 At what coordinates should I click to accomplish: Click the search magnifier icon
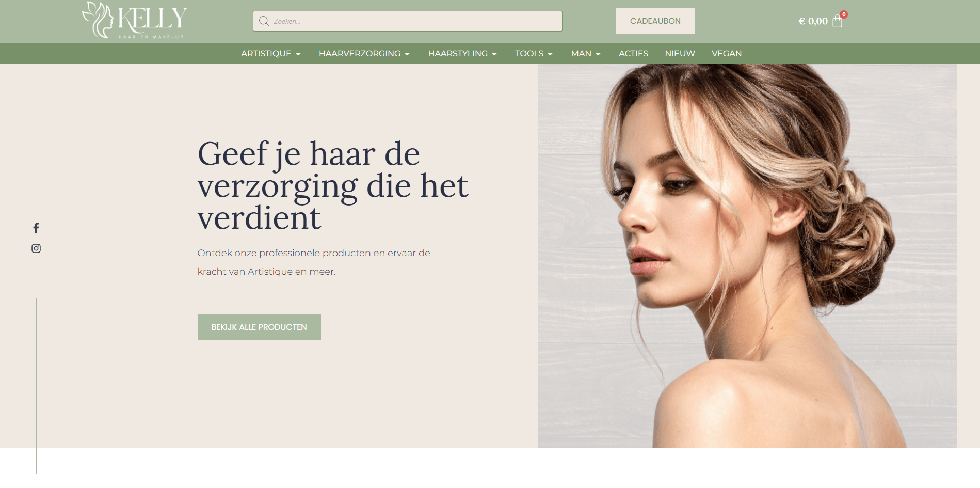click(x=264, y=21)
